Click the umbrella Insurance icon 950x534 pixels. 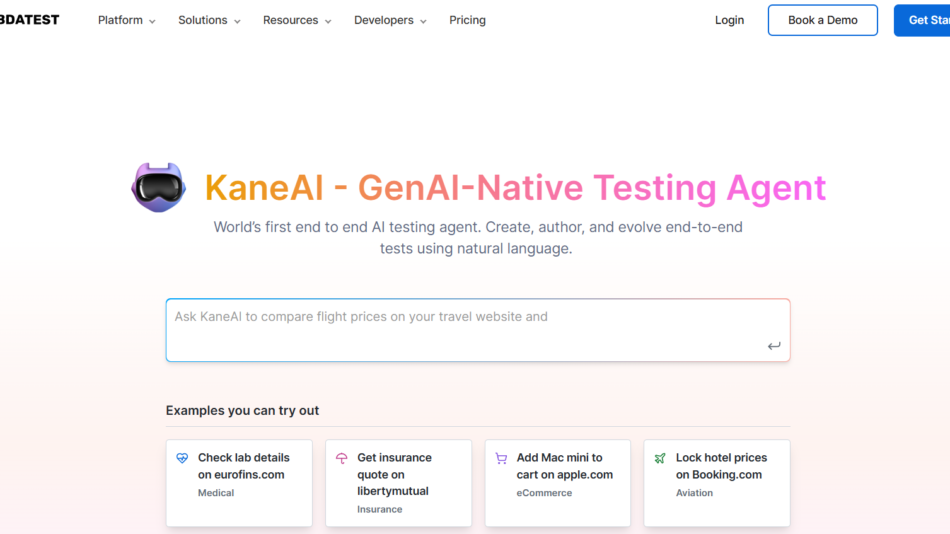[341, 458]
